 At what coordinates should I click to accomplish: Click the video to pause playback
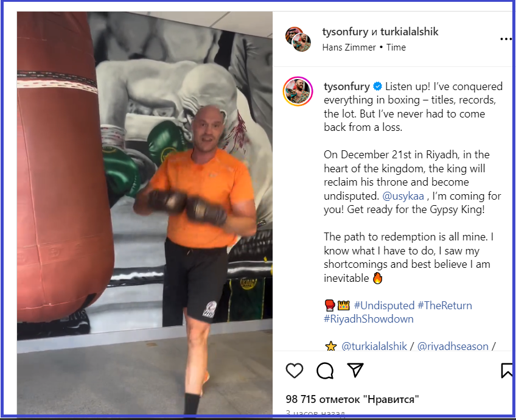point(145,213)
